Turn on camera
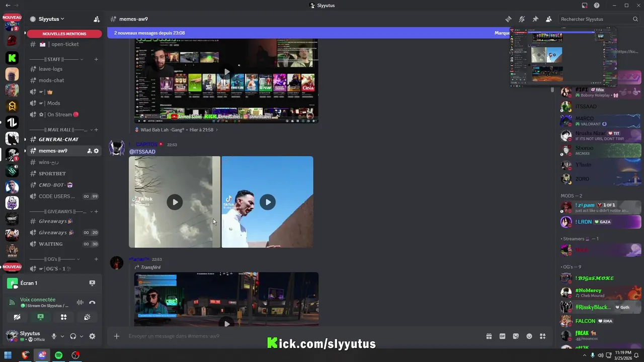 point(17,317)
